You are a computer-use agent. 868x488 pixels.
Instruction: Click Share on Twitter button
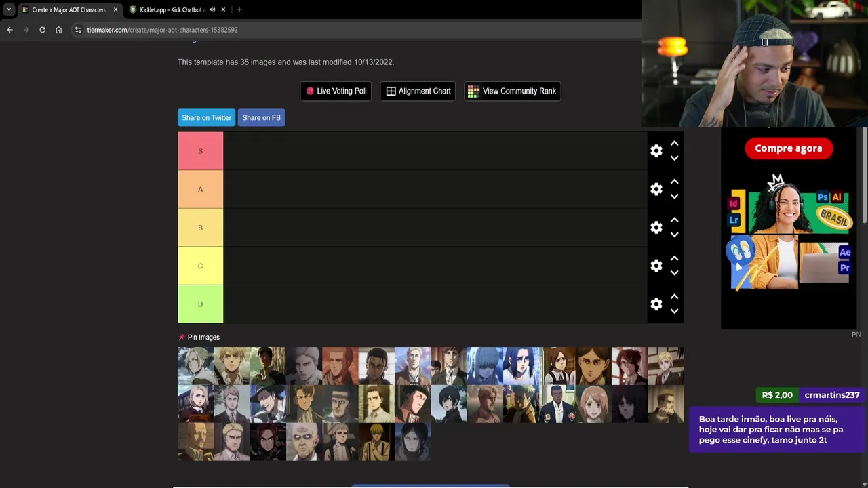tap(206, 117)
